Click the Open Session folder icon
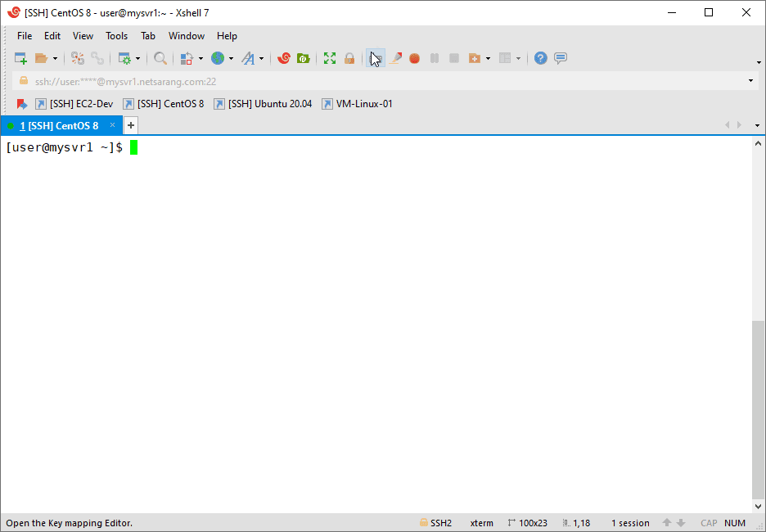The width and height of the screenshot is (766, 532). click(x=42, y=59)
